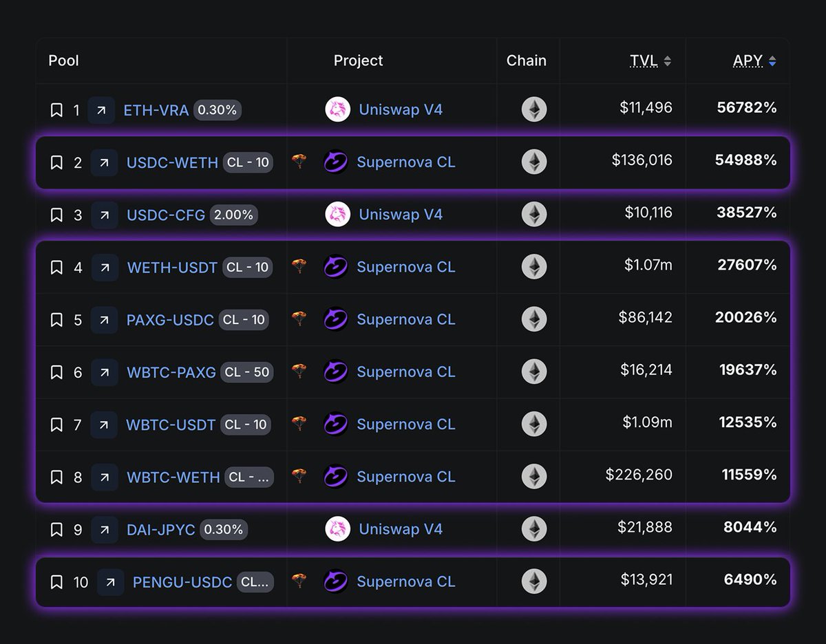Click the 0.30% fee badge beside ETH-VRA
This screenshot has height=644, width=826.
(218, 109)
